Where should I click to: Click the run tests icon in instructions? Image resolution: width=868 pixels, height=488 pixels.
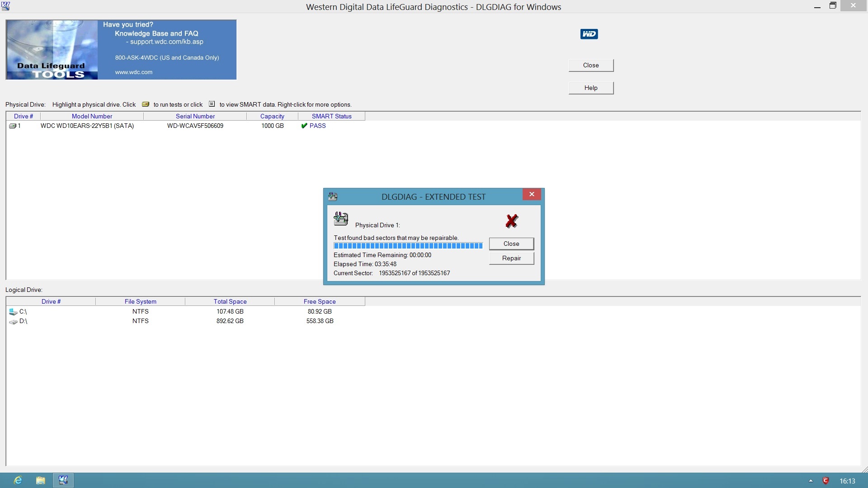[x=146, y=104]
